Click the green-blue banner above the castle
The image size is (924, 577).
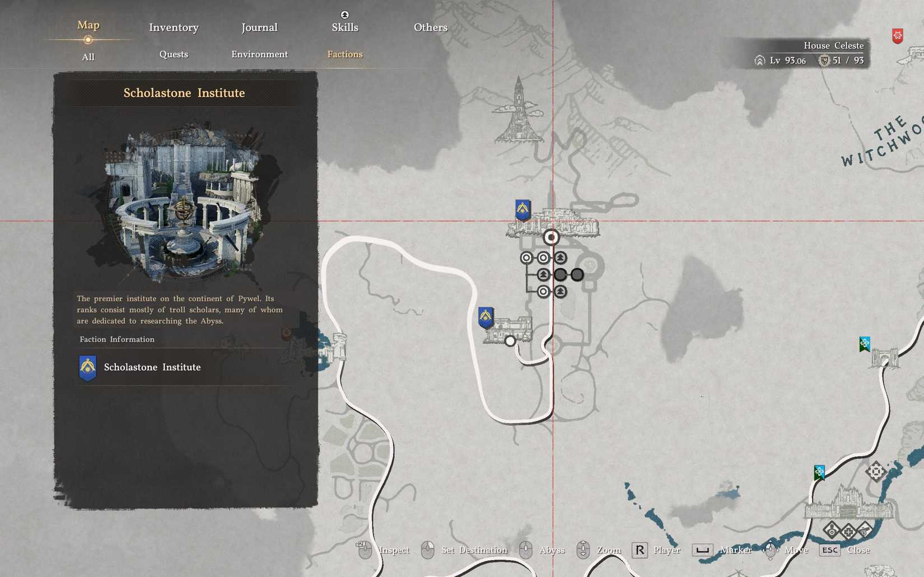(x=819, y=472)
